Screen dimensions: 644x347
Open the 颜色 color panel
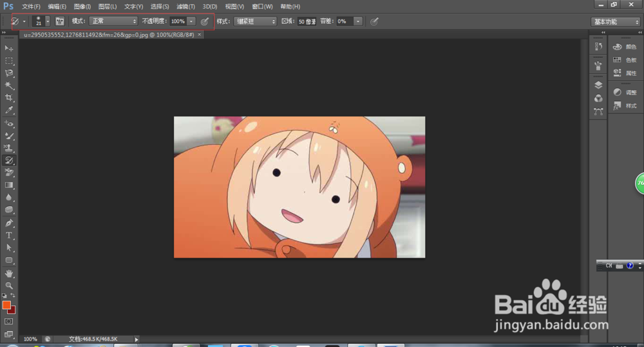(x=625, y=47)
